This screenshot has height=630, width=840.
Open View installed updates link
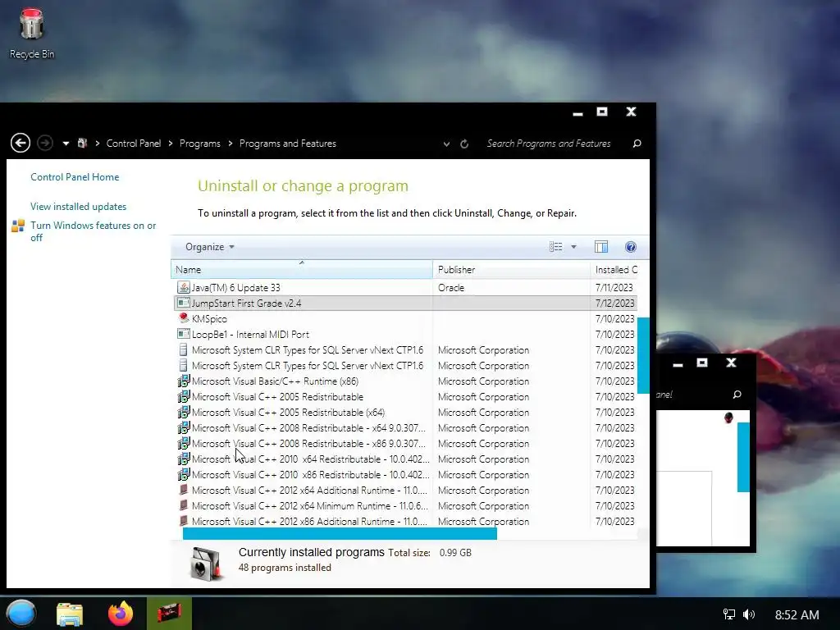(78, 206)
